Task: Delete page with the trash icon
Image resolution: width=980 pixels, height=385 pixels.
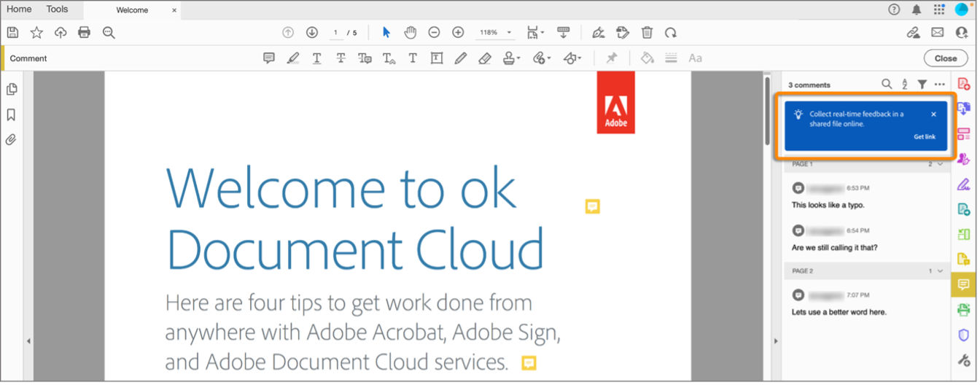Action: click(647, 32)
